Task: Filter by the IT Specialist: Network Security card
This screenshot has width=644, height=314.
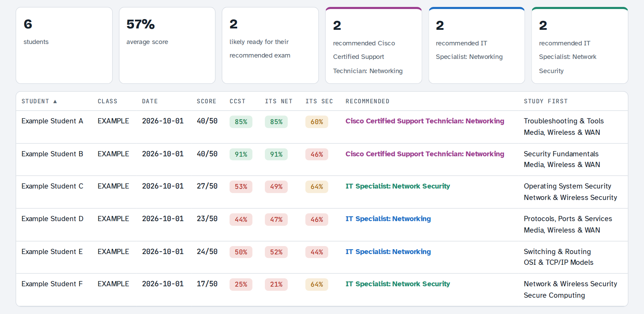Action: click(580, 45)
